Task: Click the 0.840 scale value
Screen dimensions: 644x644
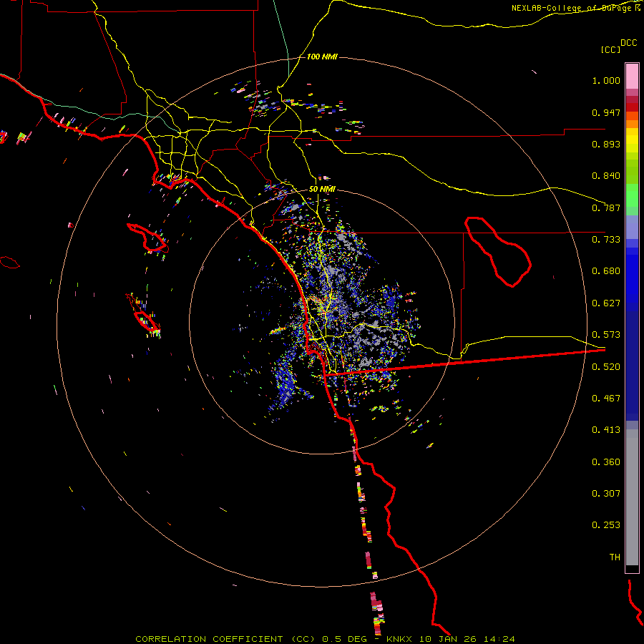Action: [x=606, y=176]
